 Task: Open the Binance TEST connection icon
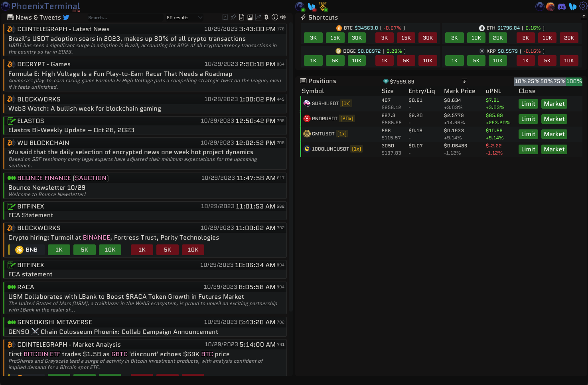[323, 6]
